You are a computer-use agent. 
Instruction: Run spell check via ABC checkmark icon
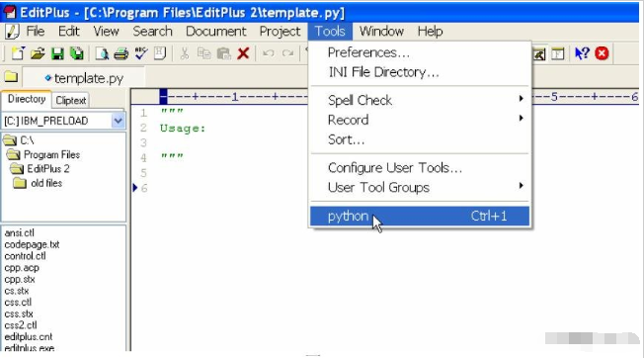point(140,53)
